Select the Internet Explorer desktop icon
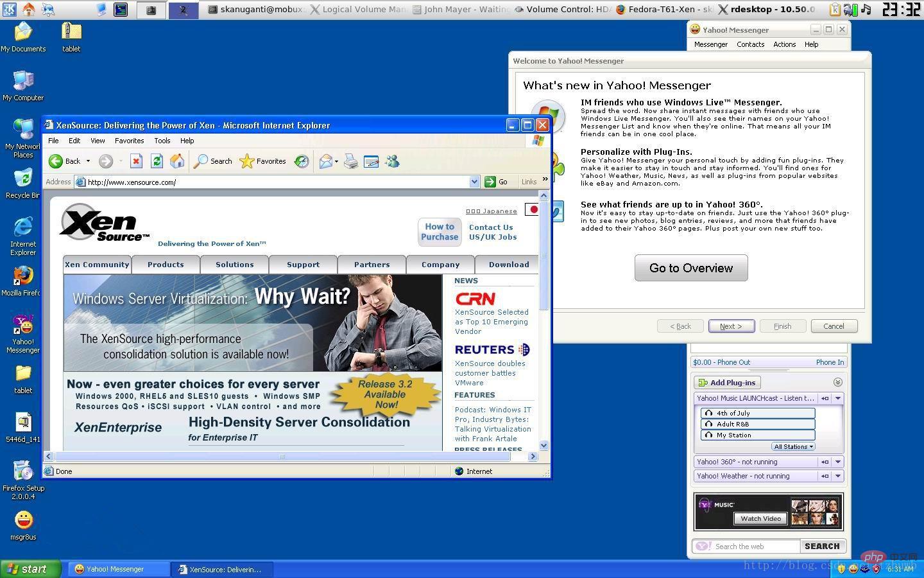 [x=23, y=236]
